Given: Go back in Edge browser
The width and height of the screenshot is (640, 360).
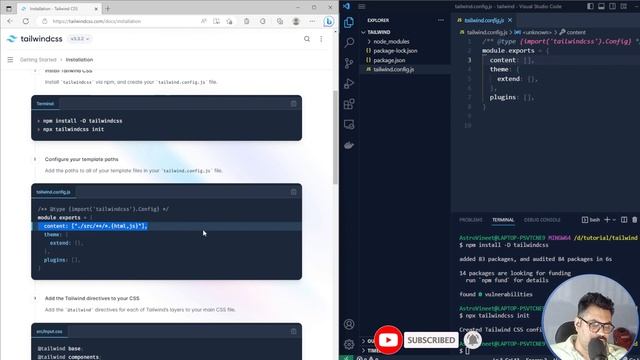Looking at the screenshot, I should pyautogui.click(x=10, y=21).
